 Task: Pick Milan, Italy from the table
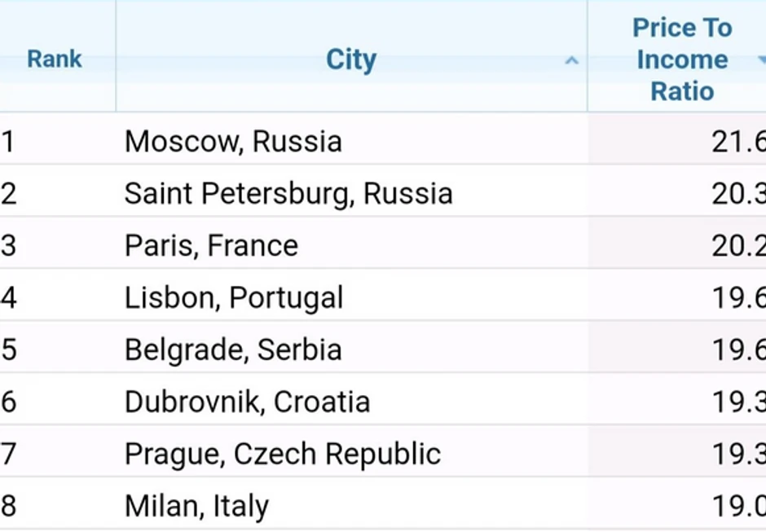pos(196,507)
